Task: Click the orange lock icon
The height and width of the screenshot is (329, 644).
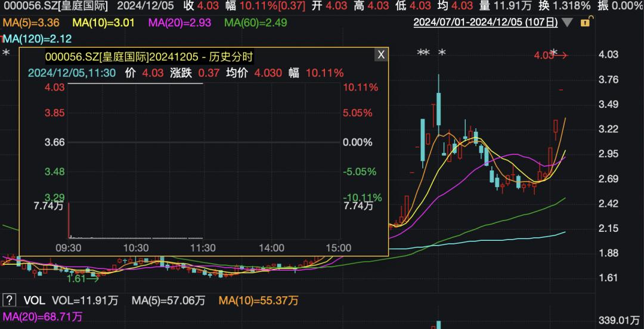Action: pos(585,22)
